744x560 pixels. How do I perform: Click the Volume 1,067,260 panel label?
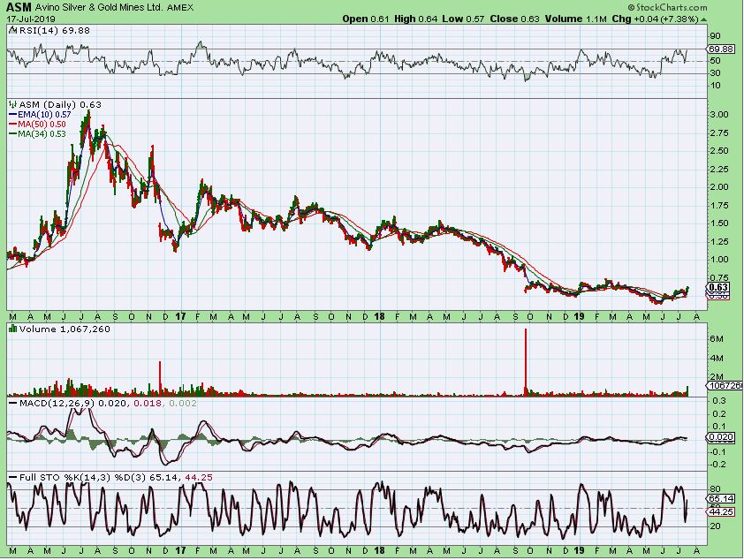65,329
